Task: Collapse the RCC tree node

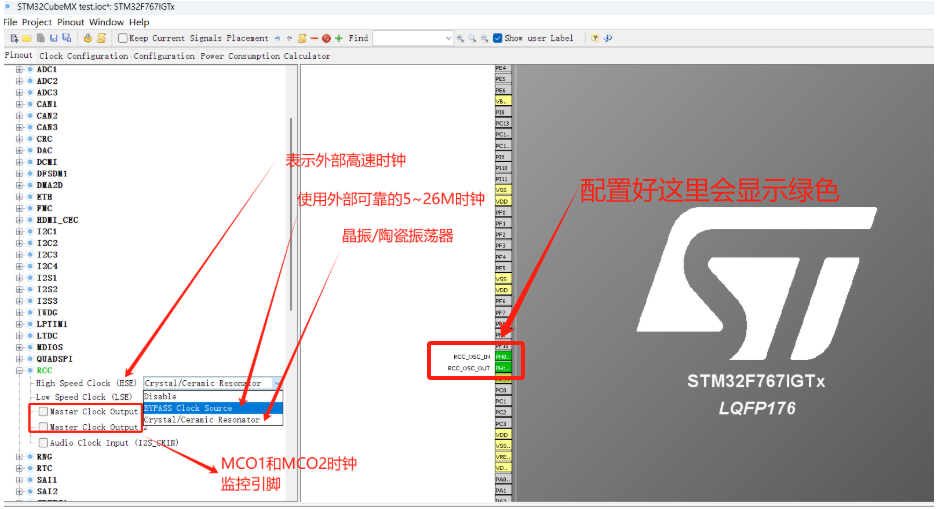Action: click(x=20, y=370)
